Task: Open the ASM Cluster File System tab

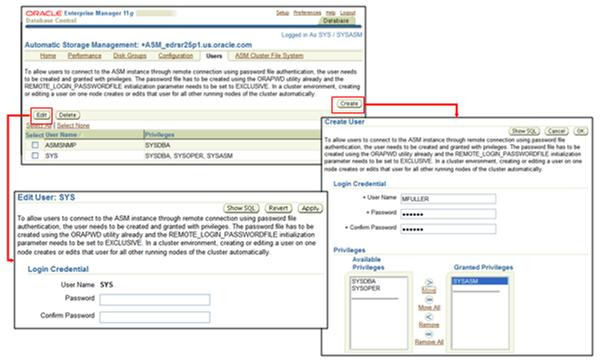Action: tap(269, 56)
